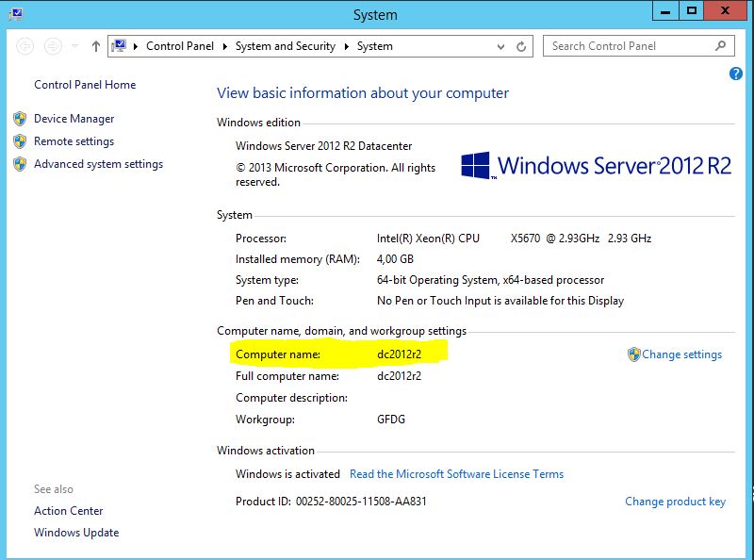Image resolution: width=754 pixels, height=560 pixels.
Task: Go forward with the Forward arrow button
Action: click(53, 46)
